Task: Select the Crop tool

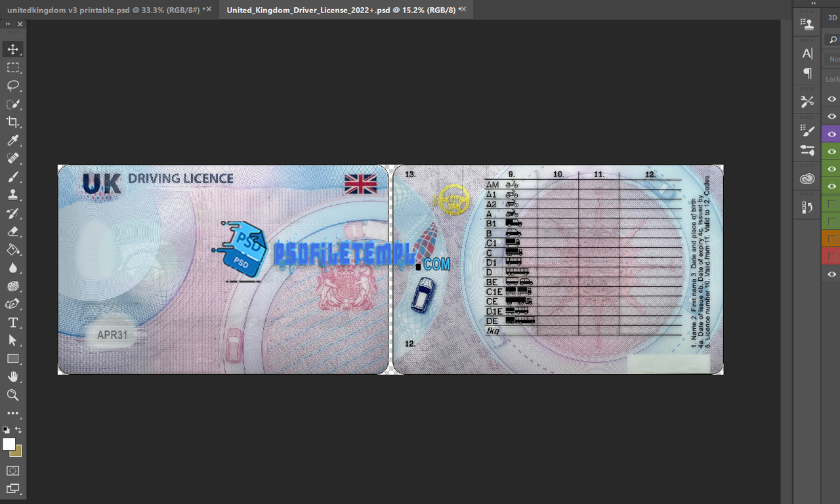Action: [13, 122]
